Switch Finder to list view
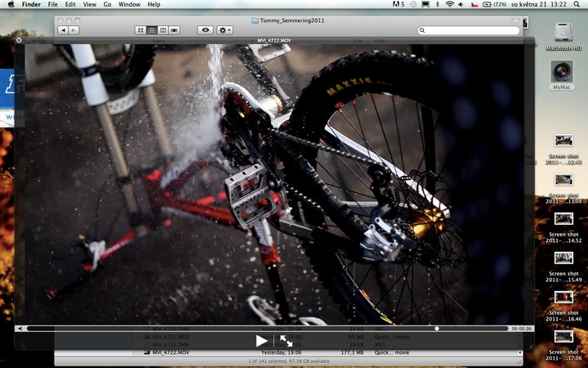Image resolution: width=588 pixels, height=368 pixels. (152, 30)
